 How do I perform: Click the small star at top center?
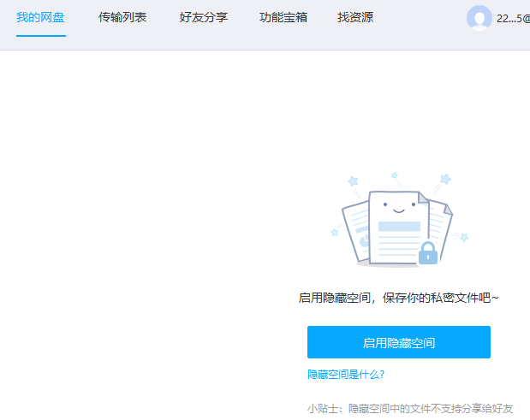coord(395,175)
